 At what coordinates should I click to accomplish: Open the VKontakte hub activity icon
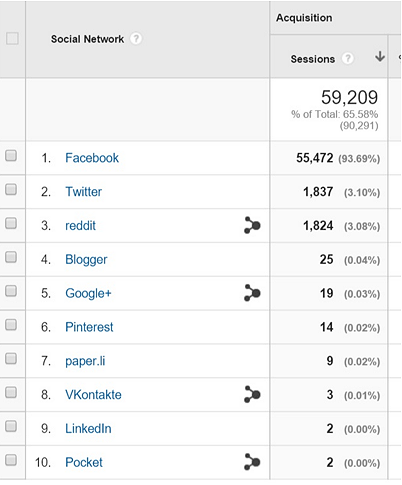tap(252, 394)
